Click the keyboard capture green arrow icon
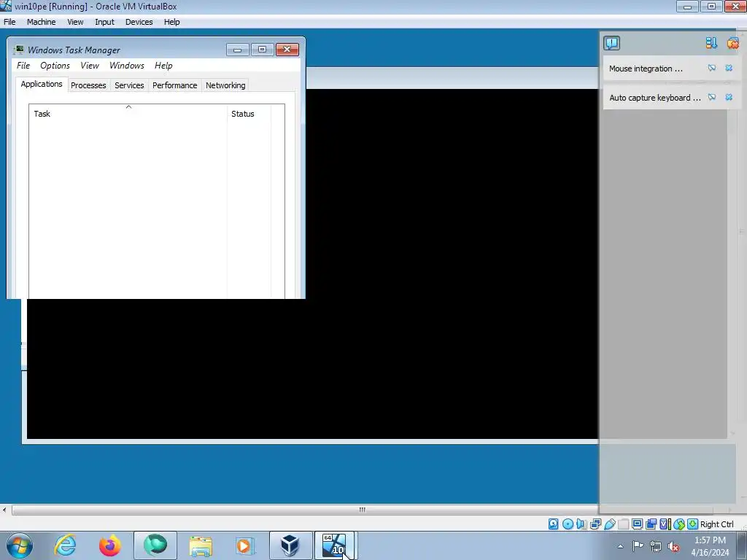The image size is (747, 560). (x=693, y=524)
